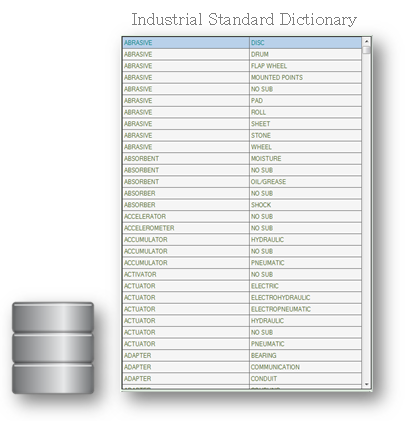Select the ACTIVATOR cell
411x421 pixels.
pyautogui.click(x=186, y=274)
